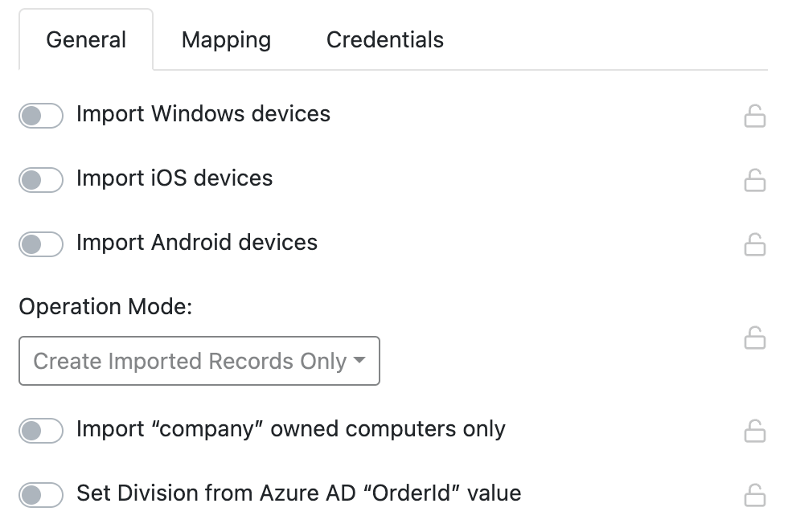Open the Credentials tab

[384, 39]
